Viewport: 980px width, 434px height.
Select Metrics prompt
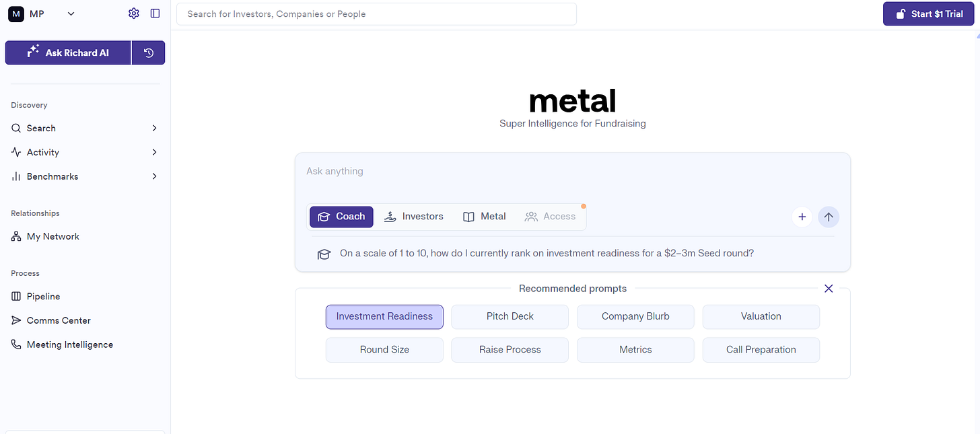pyautogui.click(x=635, y=350)
